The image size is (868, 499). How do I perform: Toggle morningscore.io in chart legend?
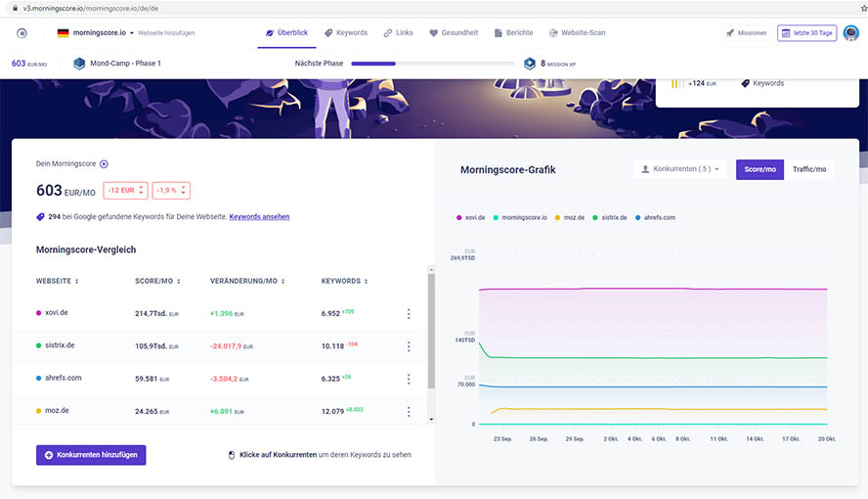click(520, 217)
